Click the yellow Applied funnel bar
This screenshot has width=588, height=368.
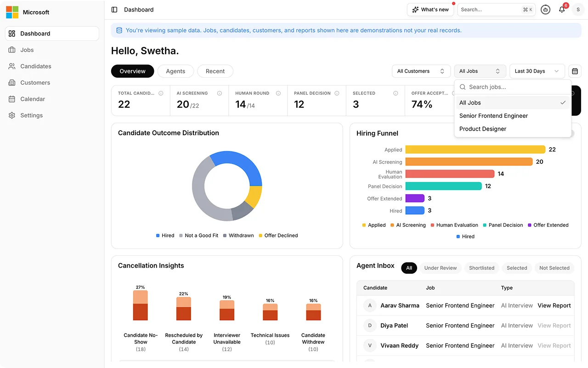pyautogui.click(x=475, y=149)
